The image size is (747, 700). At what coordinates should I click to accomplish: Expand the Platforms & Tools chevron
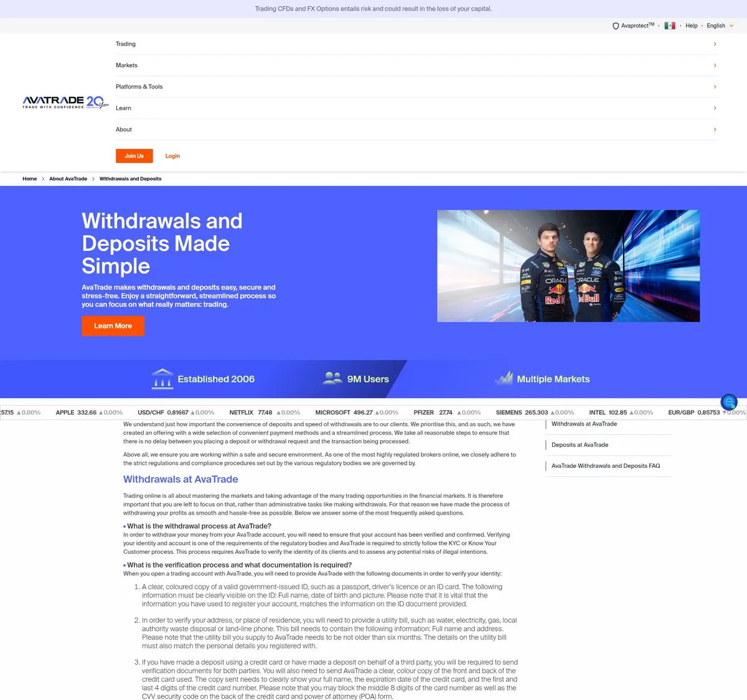pos(715,87)
